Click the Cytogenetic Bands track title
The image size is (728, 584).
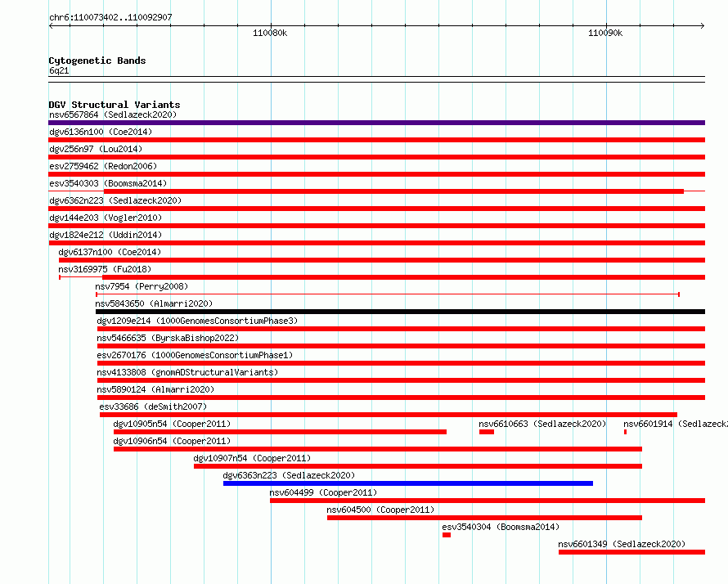click(x=97, y=61)
